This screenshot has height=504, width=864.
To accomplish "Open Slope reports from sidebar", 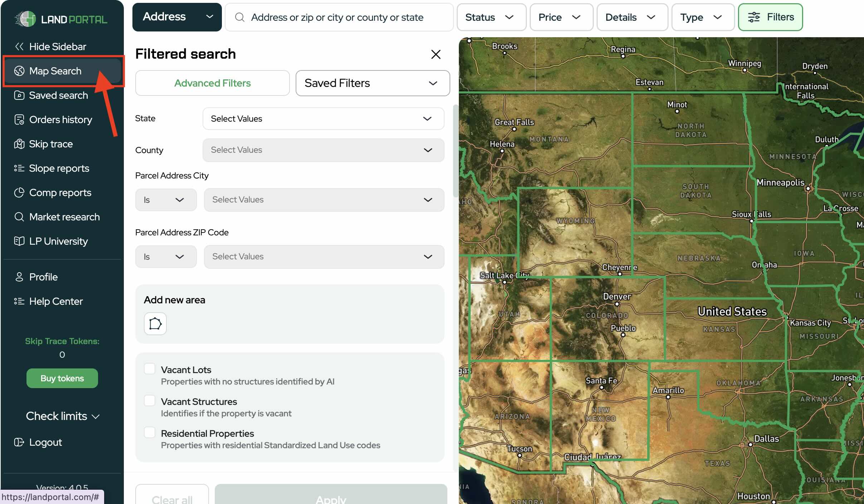I will pyautogui.click(x=59, y=168).
